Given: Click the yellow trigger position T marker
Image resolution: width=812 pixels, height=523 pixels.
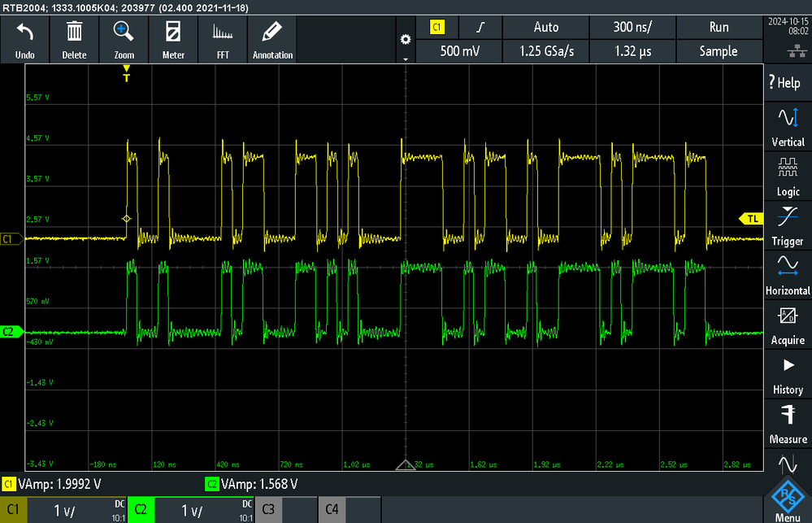Looking at the screenshot, I should click(x=126, y=73).
